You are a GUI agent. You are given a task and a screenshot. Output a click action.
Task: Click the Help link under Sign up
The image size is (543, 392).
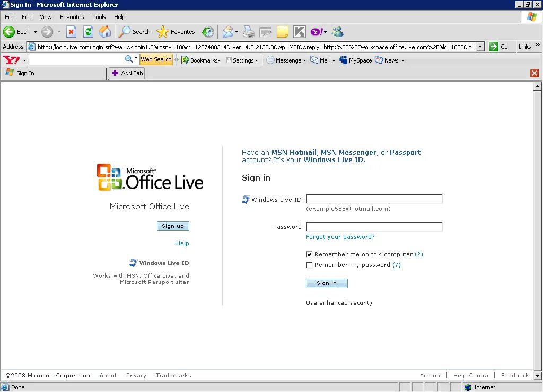point(182,243)
